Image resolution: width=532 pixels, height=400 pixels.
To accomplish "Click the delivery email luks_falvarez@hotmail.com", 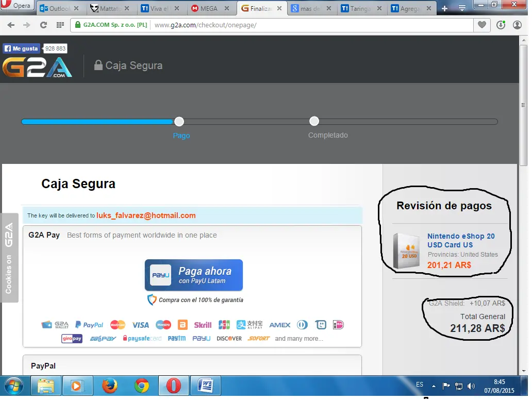I will coord(146,215).
